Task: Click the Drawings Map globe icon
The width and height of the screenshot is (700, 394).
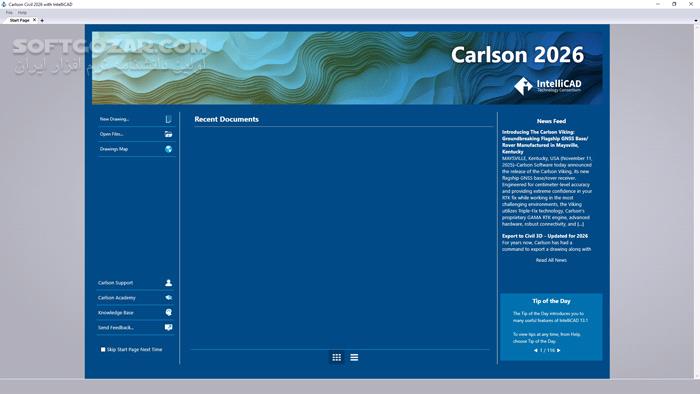Action: click(168, 149)
